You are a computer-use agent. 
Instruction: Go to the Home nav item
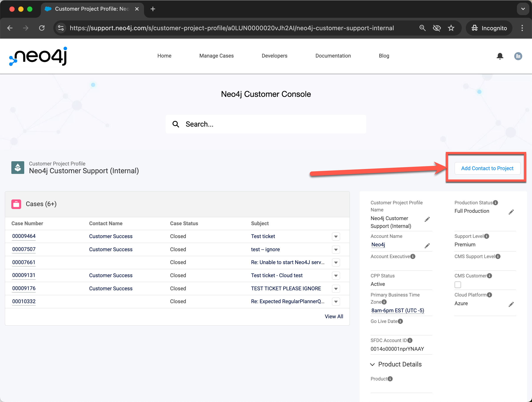[164, 56]
